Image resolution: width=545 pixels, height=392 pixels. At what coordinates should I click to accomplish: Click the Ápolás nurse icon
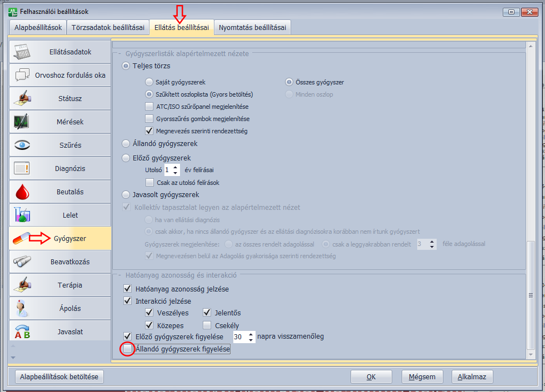point(22,308)
